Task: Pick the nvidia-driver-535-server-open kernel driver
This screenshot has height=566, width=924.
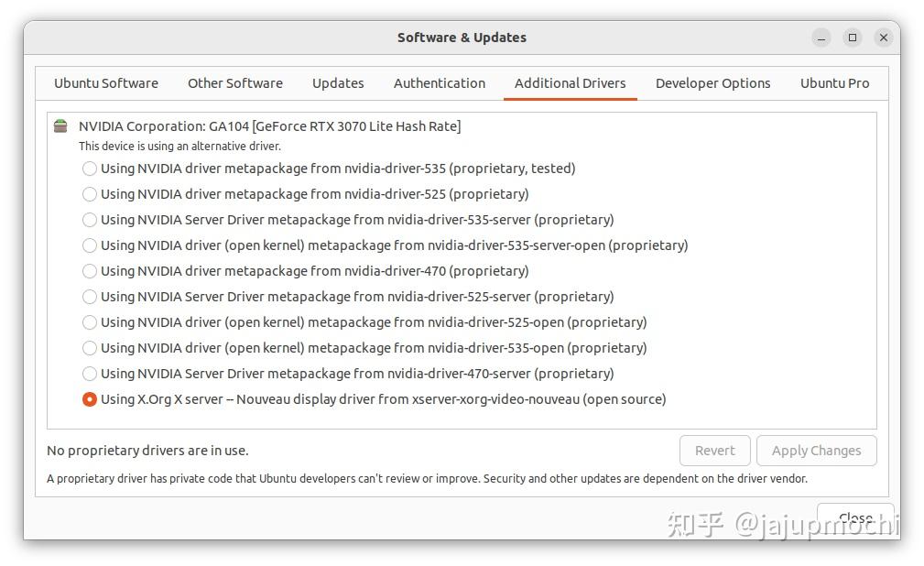Action: [x=89, y=245]
